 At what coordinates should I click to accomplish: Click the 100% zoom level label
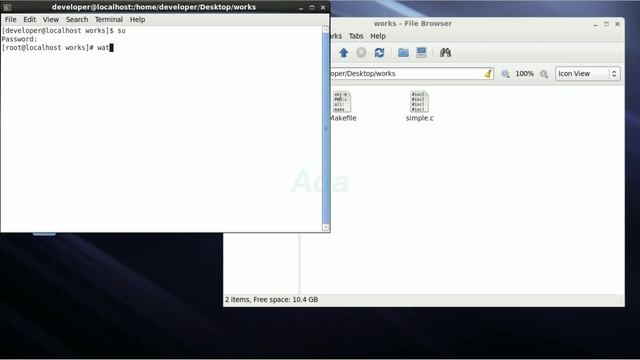[x=524, y=74]
